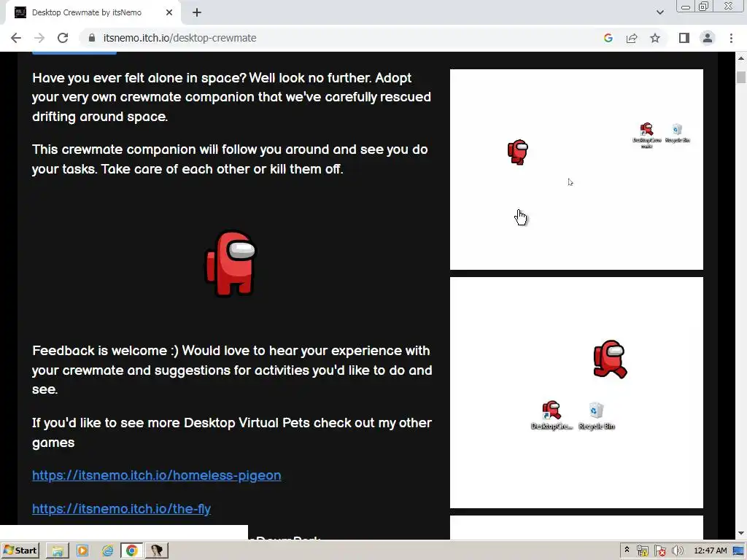Open first screenshot with hand cursor
Viewport: 747px width, 560px height.
(576, 169)
